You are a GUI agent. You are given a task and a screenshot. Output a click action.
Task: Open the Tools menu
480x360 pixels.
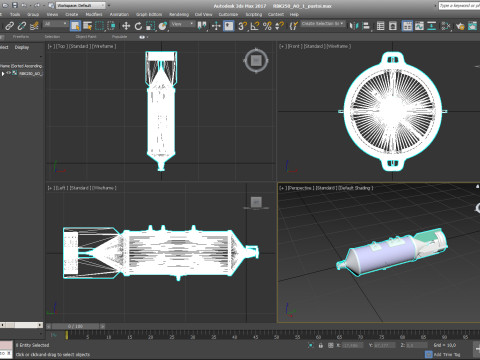pos(15,14)
